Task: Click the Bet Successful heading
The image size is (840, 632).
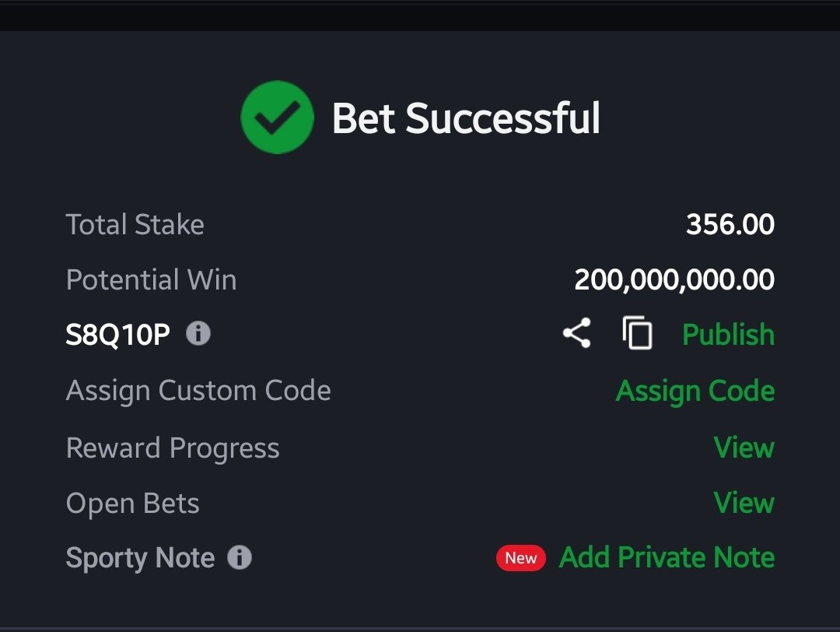Action: point(466,118)
